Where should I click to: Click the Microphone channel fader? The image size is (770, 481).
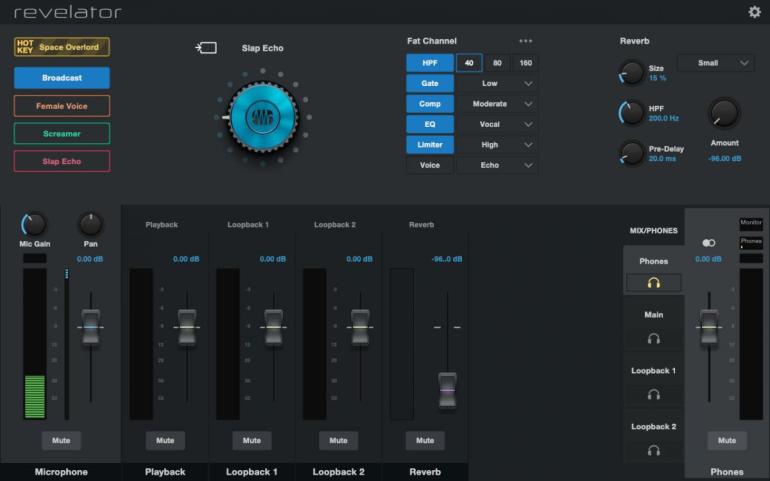pos(90,327)
